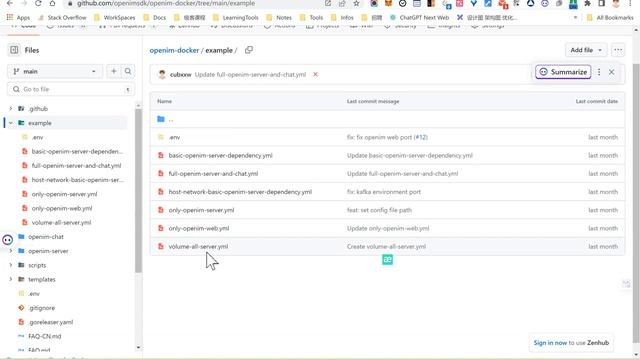Click the browser address bar
Screen dimensions: 640x360
coord(196,4)
